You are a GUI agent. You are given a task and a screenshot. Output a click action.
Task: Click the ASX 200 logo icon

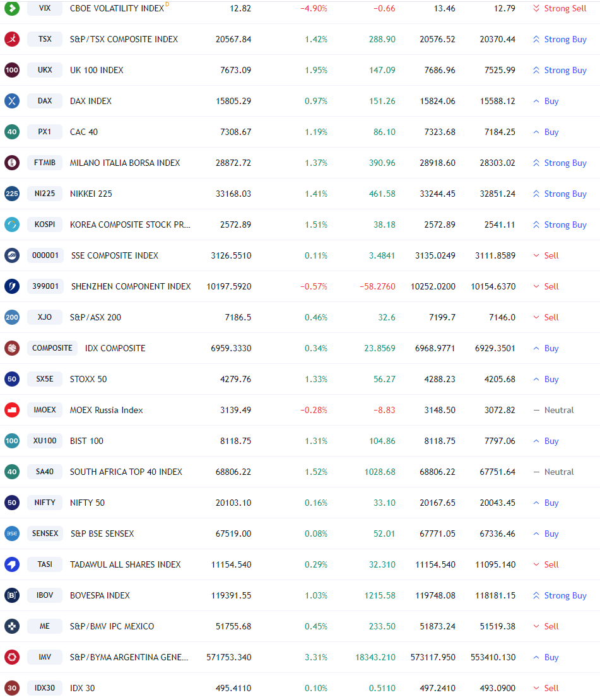[x=12, y=317]
